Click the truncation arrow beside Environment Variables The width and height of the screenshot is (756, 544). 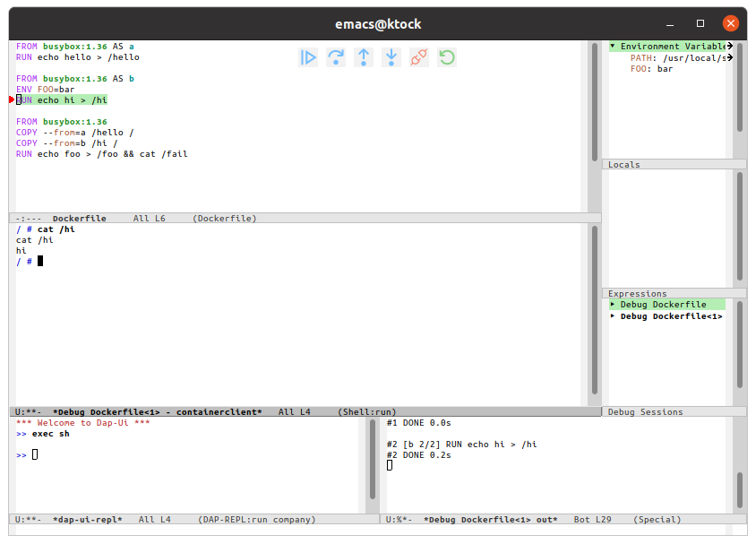730,46
